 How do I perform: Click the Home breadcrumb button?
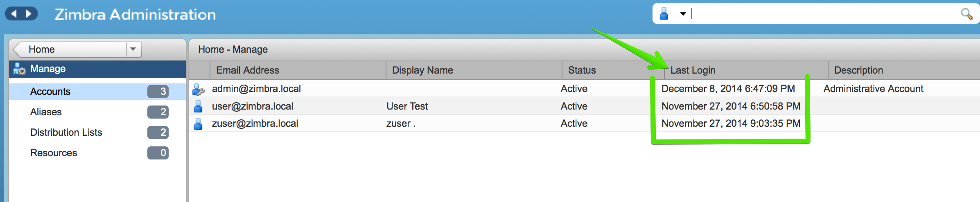point(70,49)
